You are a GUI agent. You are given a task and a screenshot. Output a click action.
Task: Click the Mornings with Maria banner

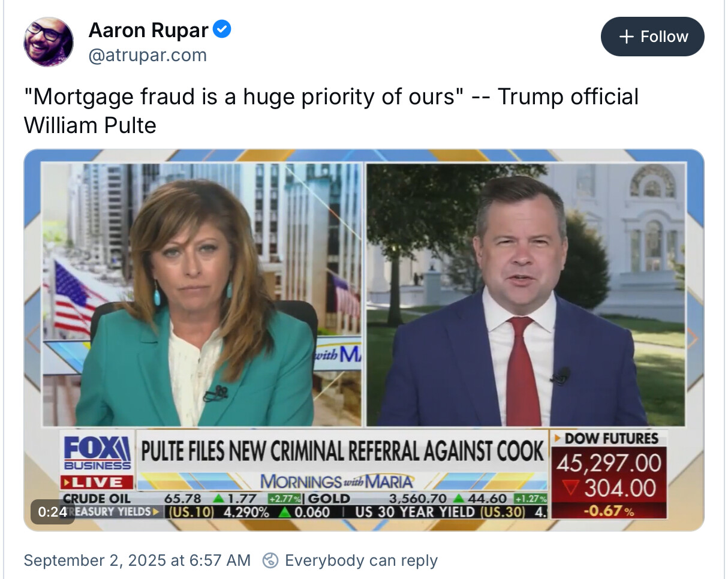337,481
